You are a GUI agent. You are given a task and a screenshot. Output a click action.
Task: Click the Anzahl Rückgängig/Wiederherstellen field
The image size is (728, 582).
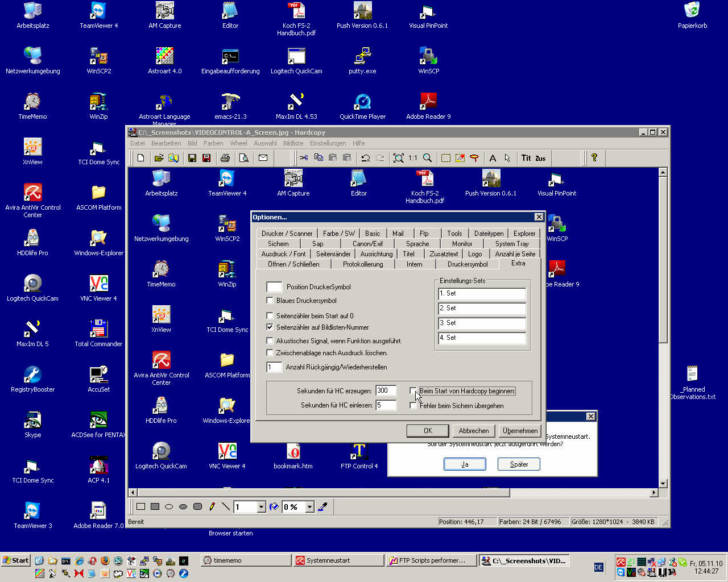point(274,367)
